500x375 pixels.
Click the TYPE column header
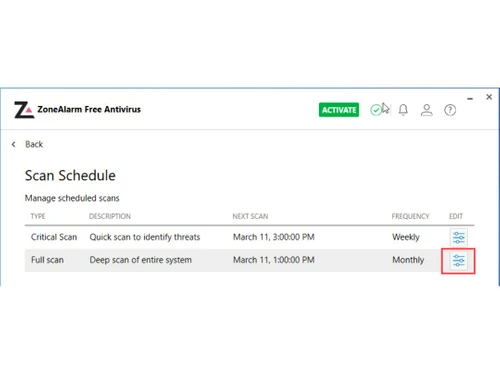38,216
